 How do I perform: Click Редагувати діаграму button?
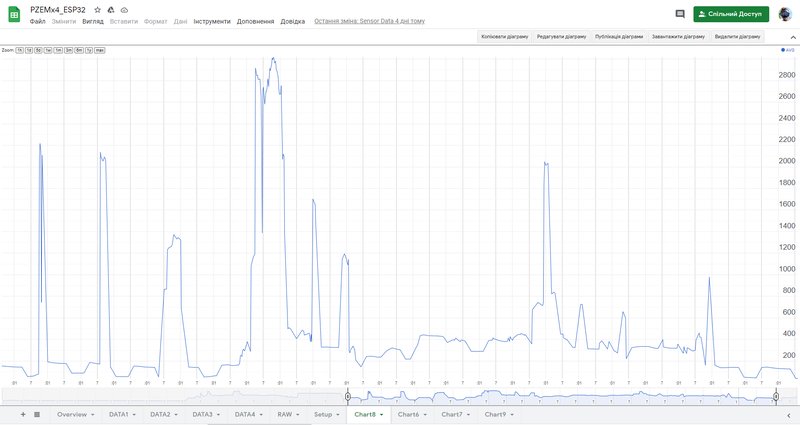point(561,37)
